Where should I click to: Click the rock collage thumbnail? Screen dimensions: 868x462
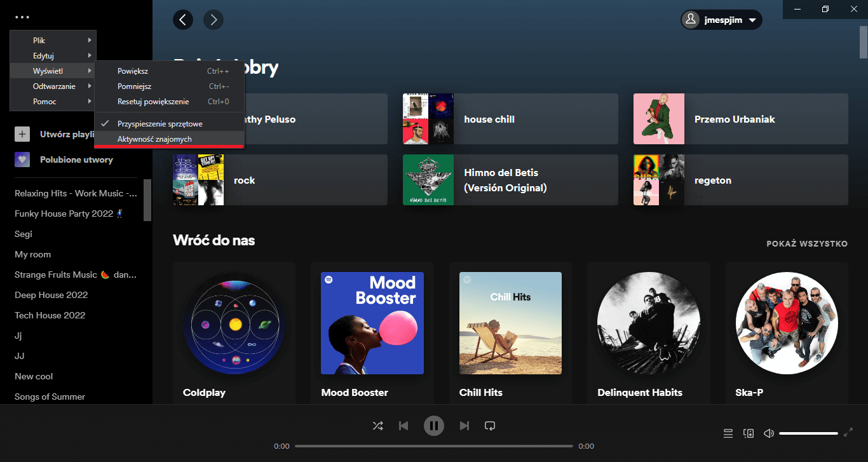point(198,180)
